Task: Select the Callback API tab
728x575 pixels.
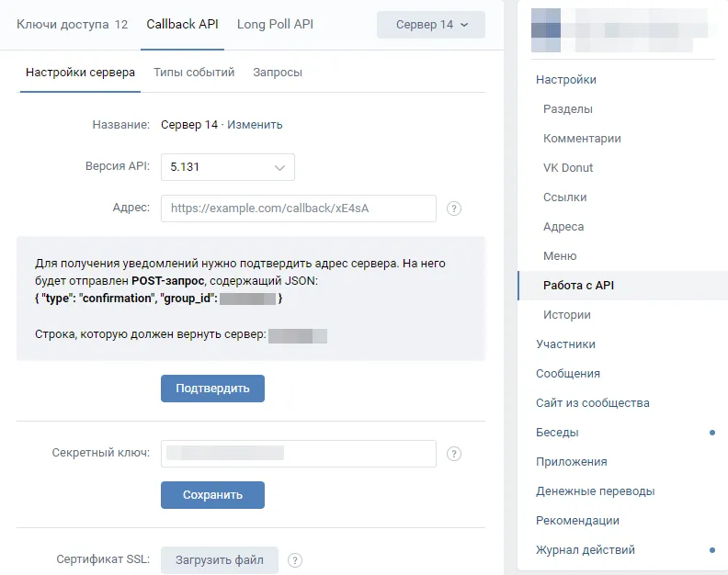Action: tap(182, 24)
